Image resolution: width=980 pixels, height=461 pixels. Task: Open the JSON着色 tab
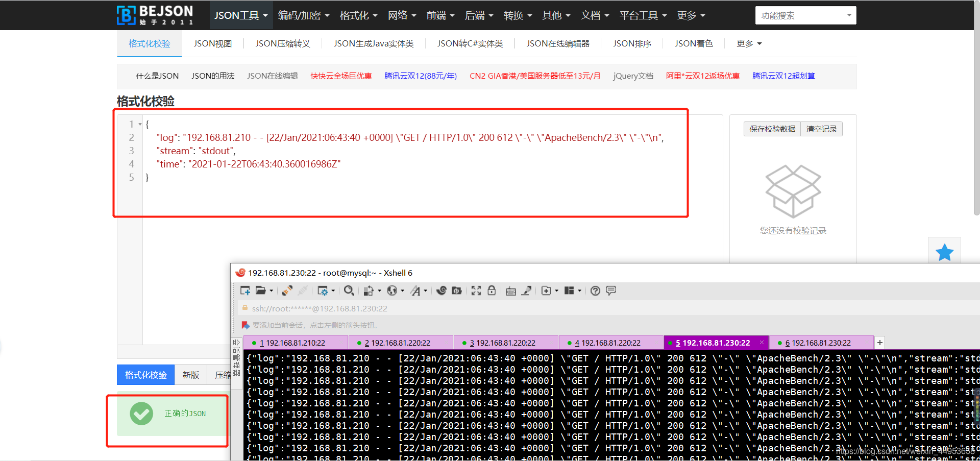tap(694, 43)
